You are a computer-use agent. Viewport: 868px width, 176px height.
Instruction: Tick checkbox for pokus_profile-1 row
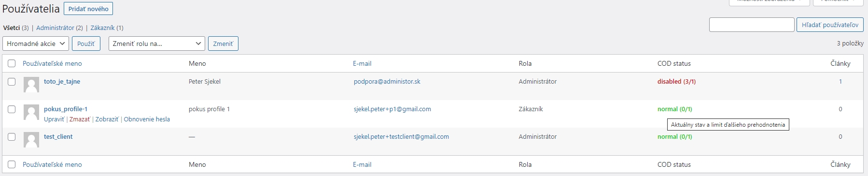[x=12, y=109]
